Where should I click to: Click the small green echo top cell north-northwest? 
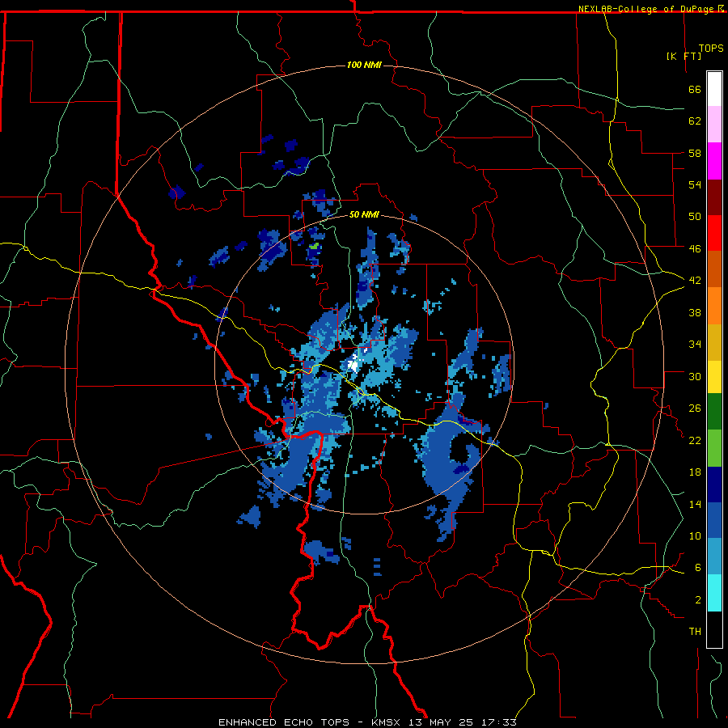tap(315, 246)
